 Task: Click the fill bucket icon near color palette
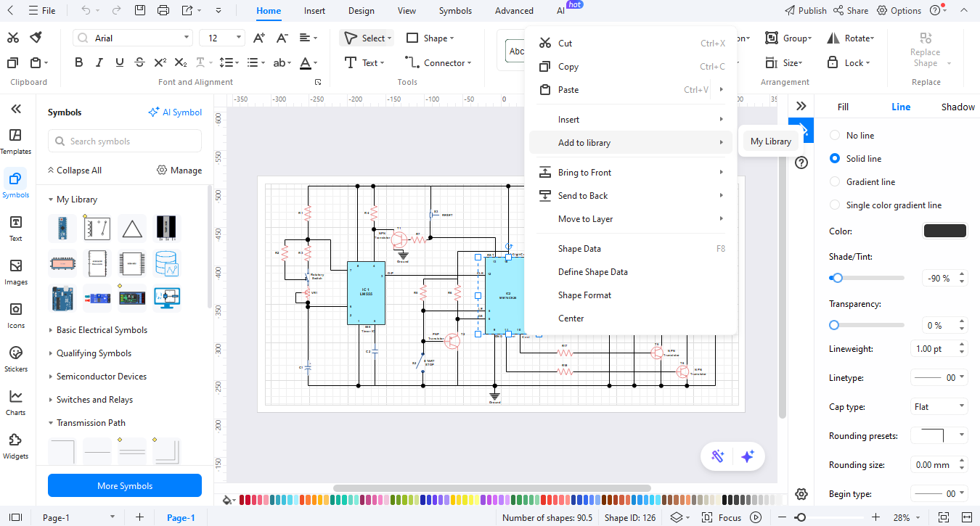[x=228, y=500]
